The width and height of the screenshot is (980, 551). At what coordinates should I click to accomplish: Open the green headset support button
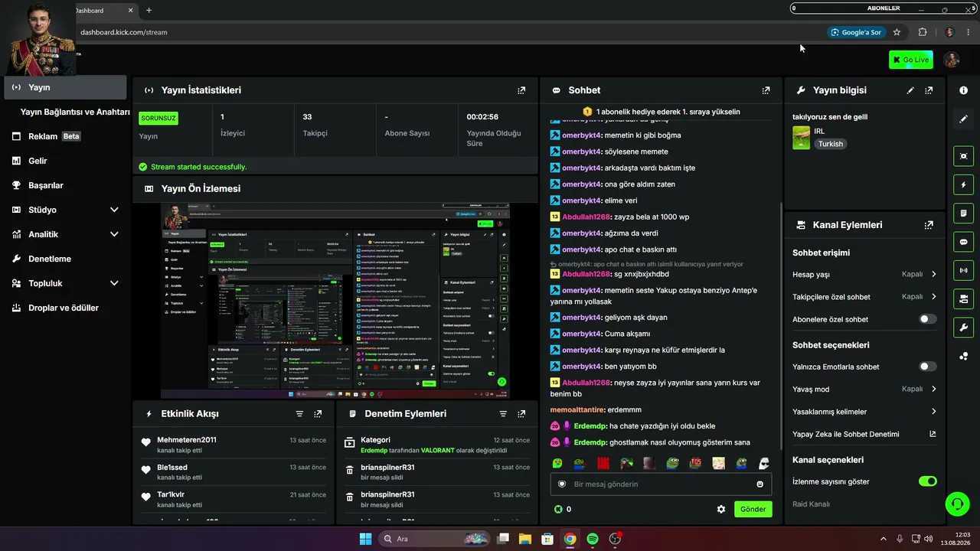coord(957,504)
